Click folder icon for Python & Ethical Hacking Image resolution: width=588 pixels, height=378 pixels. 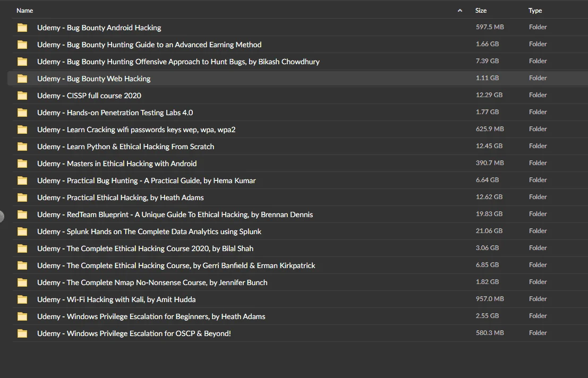tap(22, 147)
